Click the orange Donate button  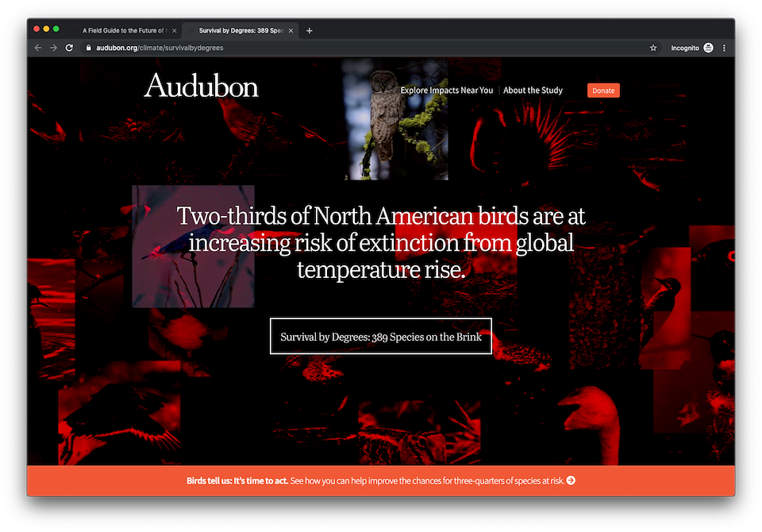603,91
